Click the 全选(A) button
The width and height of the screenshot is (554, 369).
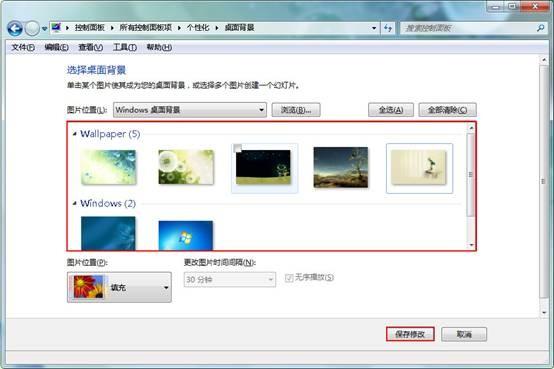(x=391, y=110)
